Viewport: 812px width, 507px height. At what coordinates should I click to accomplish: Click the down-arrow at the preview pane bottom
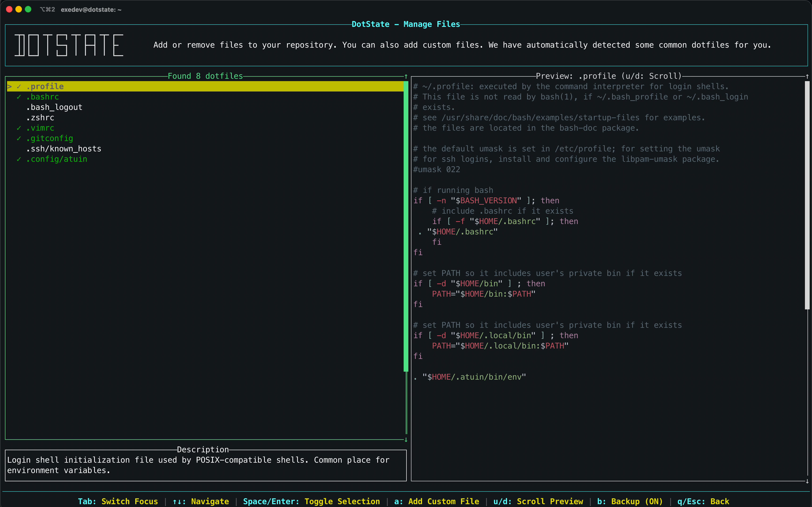[x=807, y=482]
